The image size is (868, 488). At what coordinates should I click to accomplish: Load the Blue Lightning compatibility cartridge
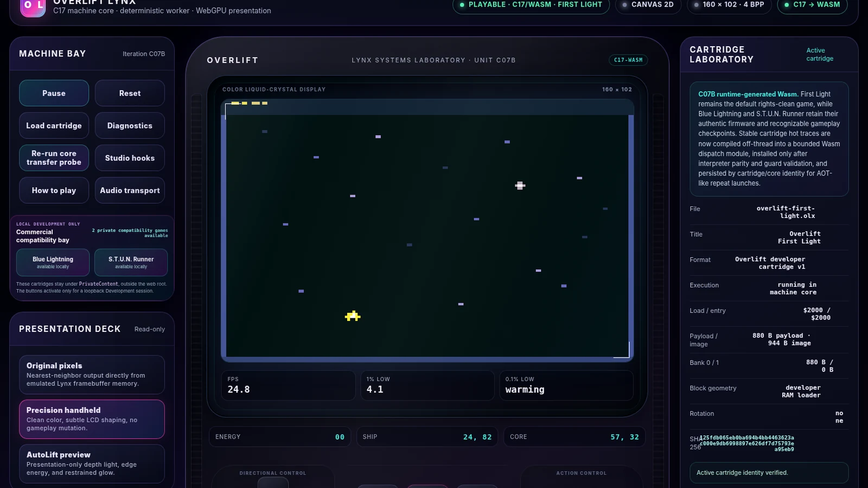(53, 262)
